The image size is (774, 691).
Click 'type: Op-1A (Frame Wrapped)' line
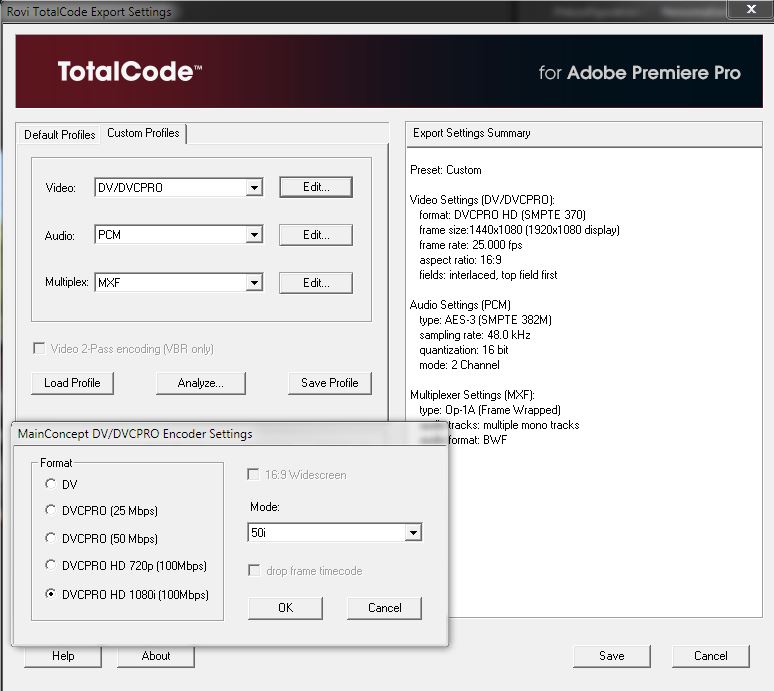(490, 410)
